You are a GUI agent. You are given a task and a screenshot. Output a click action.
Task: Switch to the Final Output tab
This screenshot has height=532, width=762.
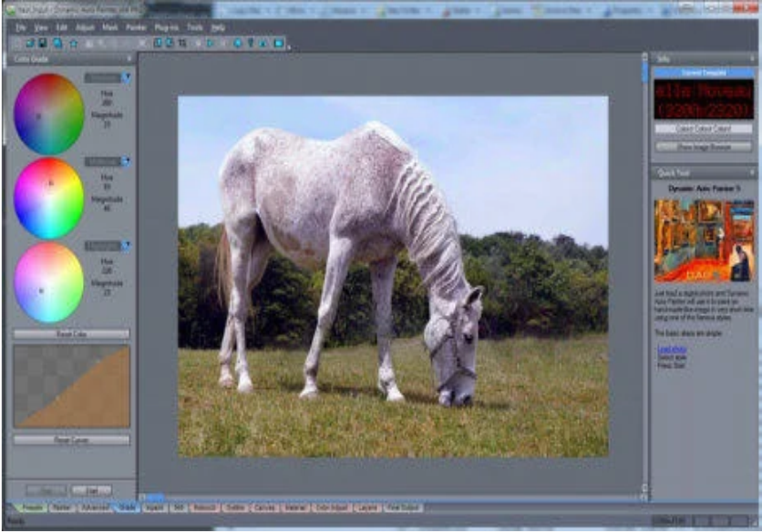[403, 507]
